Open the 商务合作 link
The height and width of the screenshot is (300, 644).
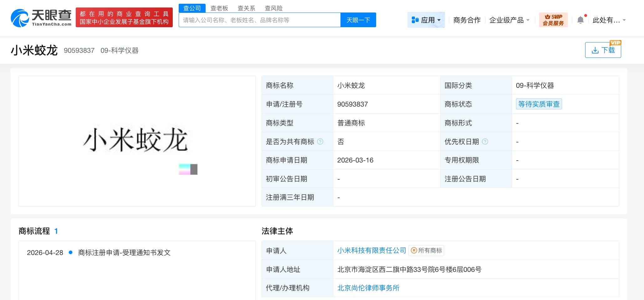(467, 20)
